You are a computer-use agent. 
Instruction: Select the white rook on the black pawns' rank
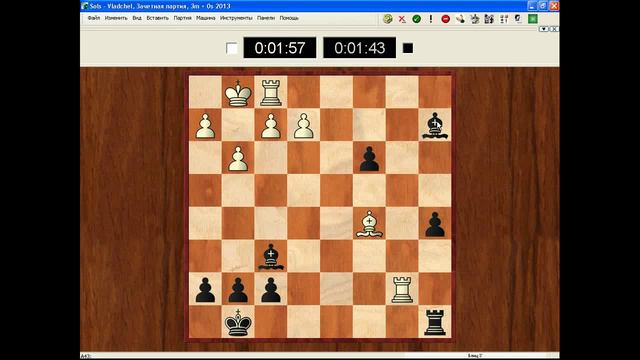[x=402, y=289]
